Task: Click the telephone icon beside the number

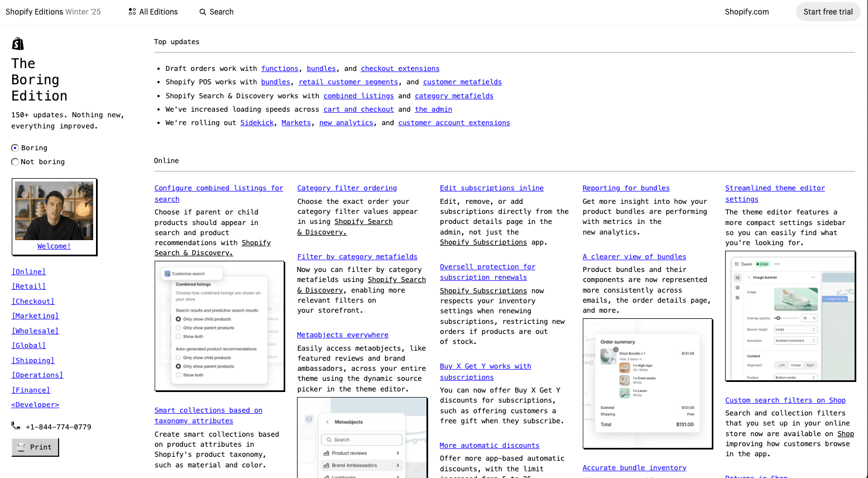Action: (16, 426)
